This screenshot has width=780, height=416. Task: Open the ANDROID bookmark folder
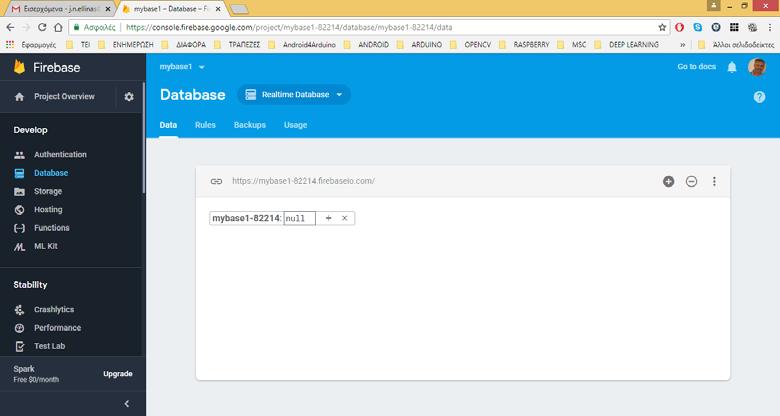click(x=367, y=45)
